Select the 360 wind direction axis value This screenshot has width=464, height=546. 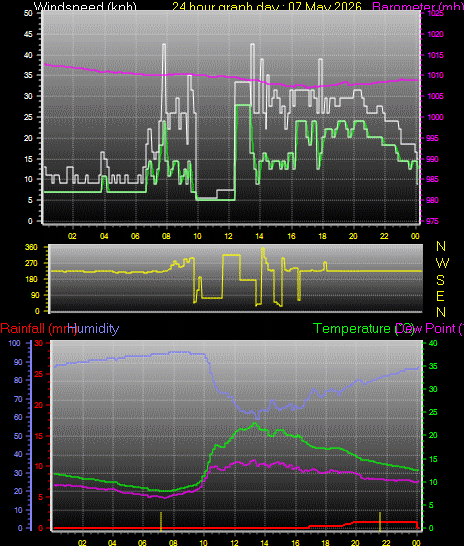(31, 247)
